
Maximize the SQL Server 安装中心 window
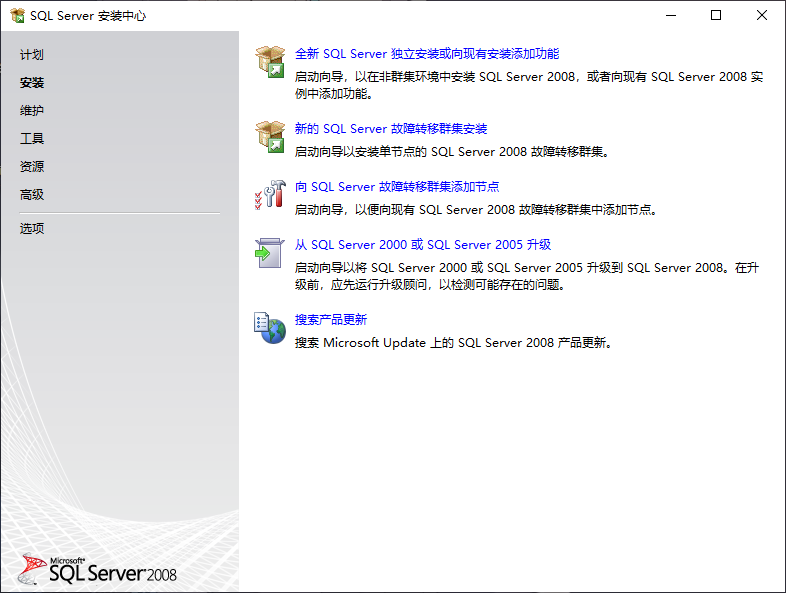[716, 16]
